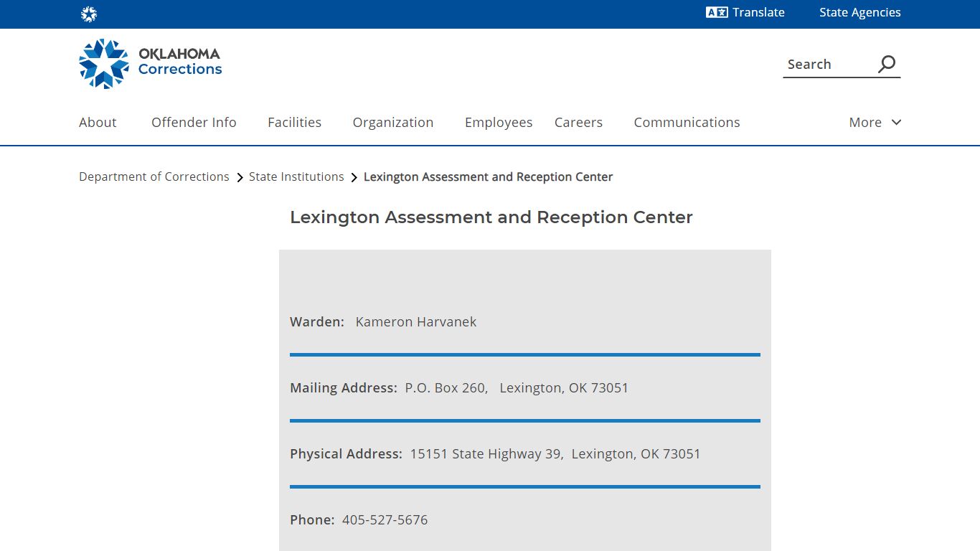The height and width of the screenshot is (551, 980).
Task: Open the Careers menu
Action: coord(578,122)
